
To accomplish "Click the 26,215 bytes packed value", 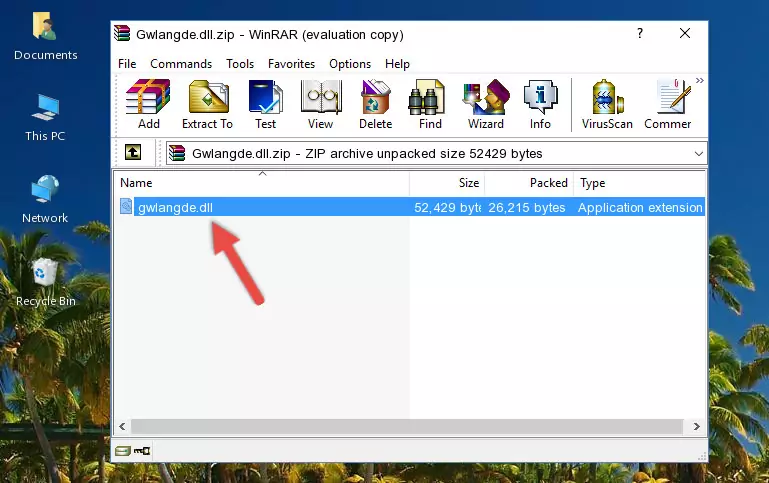I will [x=527, y=207].
